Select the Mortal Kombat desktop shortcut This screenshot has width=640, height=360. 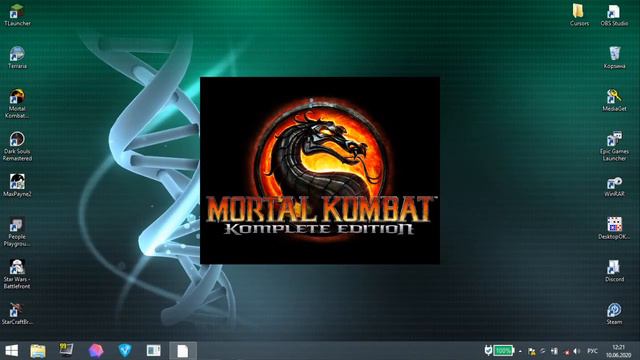17,104
